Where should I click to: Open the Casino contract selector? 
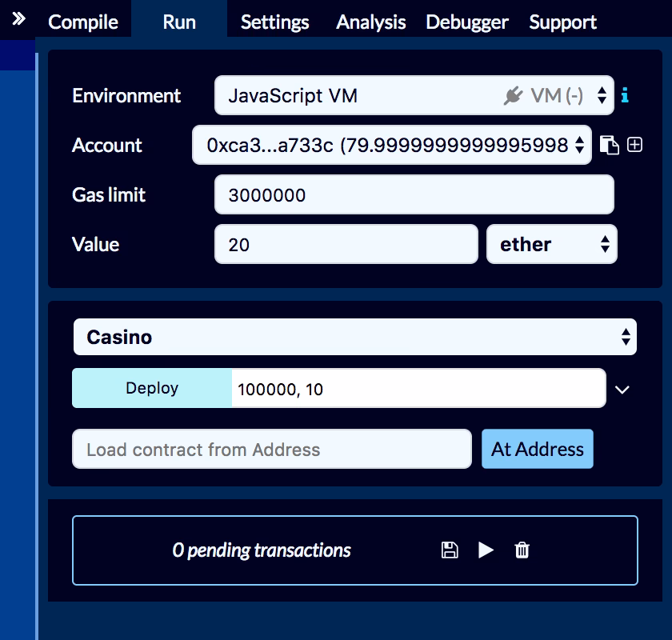tap(354, 337)
